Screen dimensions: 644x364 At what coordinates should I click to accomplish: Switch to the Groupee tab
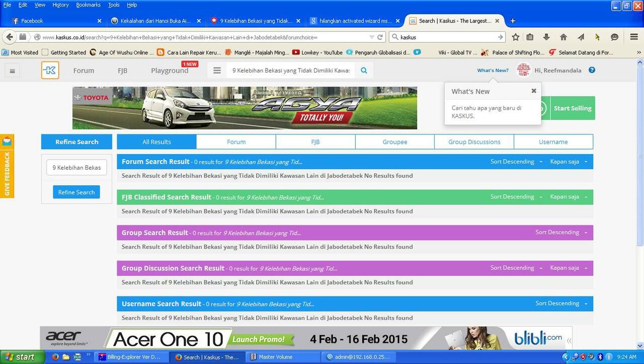tap(395, 141)
